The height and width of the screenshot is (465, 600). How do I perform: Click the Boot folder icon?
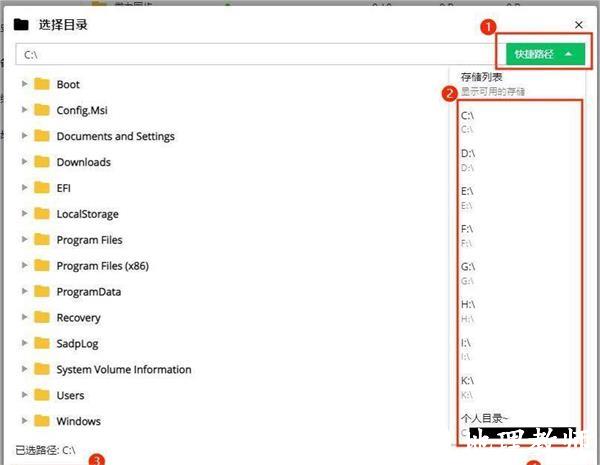point(42,84)
